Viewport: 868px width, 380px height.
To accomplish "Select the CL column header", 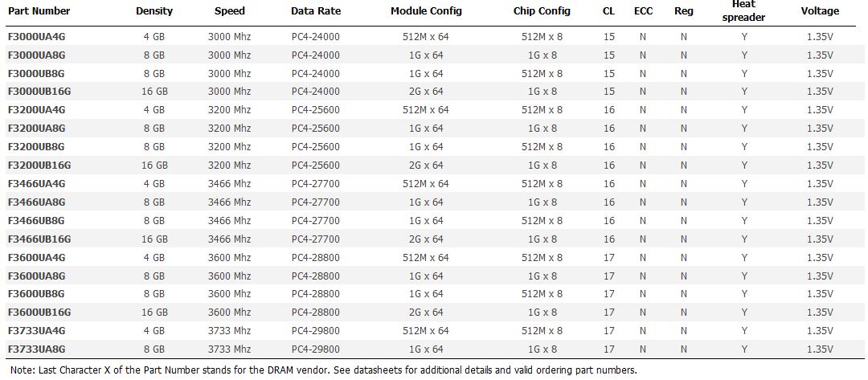I will click(x=608, y=11).
